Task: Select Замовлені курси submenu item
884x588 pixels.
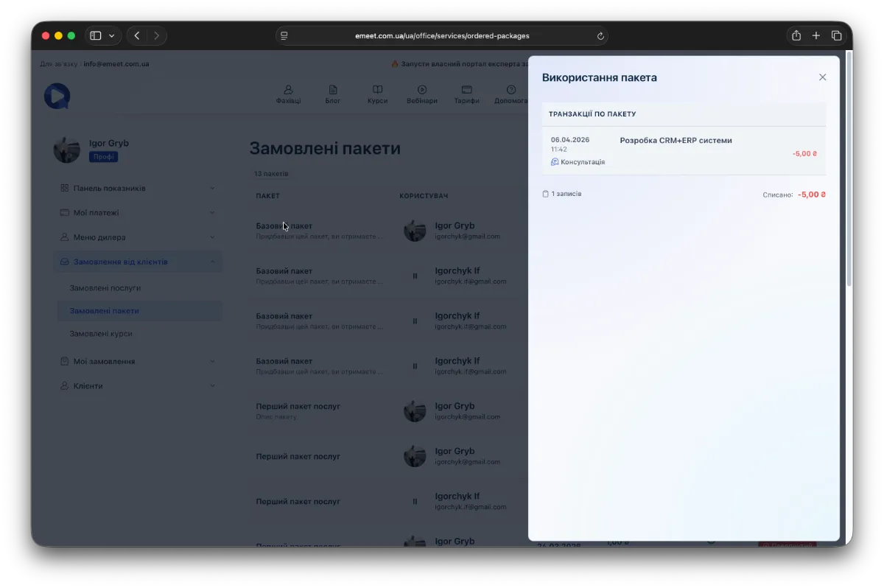Action: point(101,334)
